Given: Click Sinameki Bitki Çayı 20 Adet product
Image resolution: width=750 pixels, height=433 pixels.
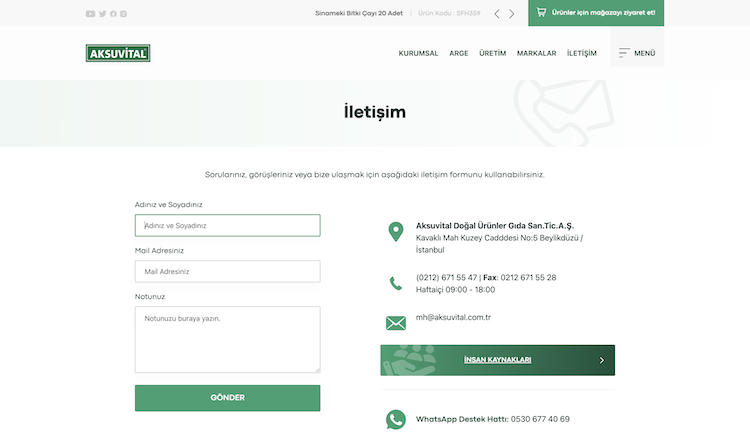Looking at the screenshot, I should (x=359, y=13).
